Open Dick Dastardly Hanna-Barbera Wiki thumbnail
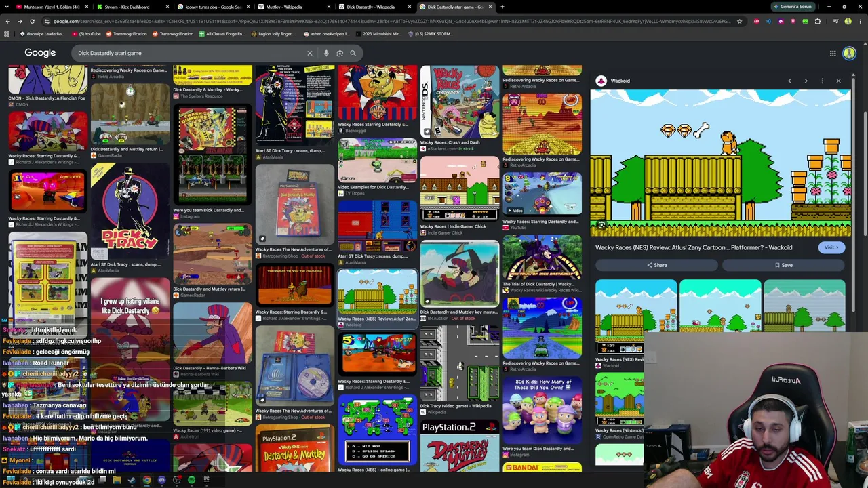 pos(212,334)
